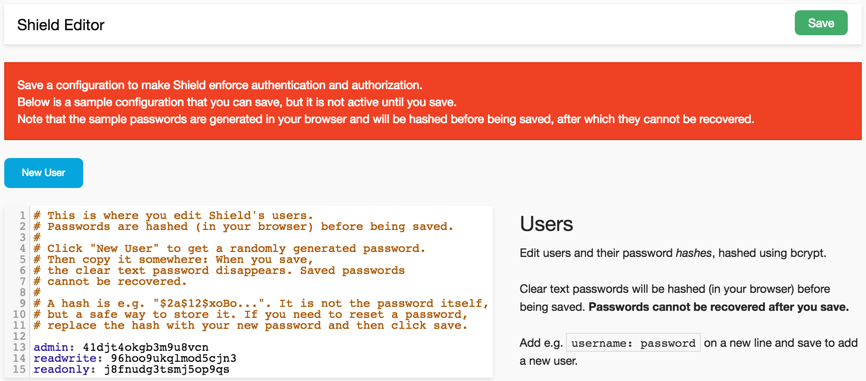Click the first comment line in editor
The height and width of the screenshot is (381, 866).
coord(173,215)
